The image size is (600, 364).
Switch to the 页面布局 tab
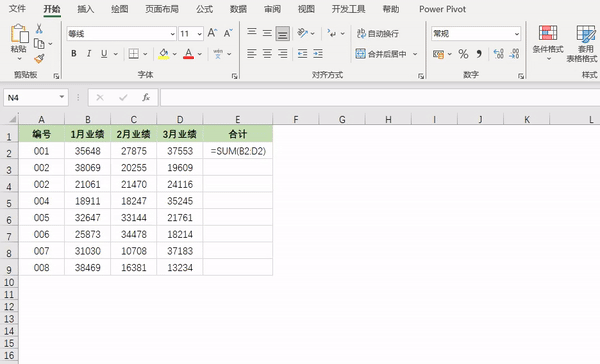pos(162,9)
